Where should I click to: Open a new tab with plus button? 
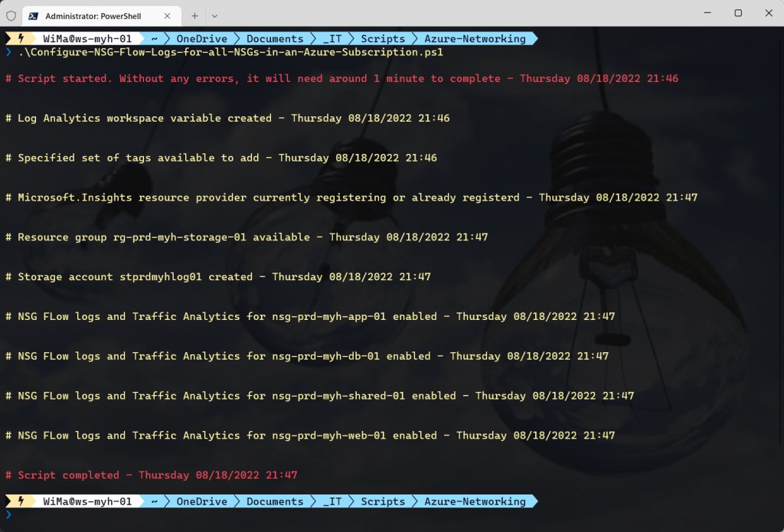[x=194, y=15]
